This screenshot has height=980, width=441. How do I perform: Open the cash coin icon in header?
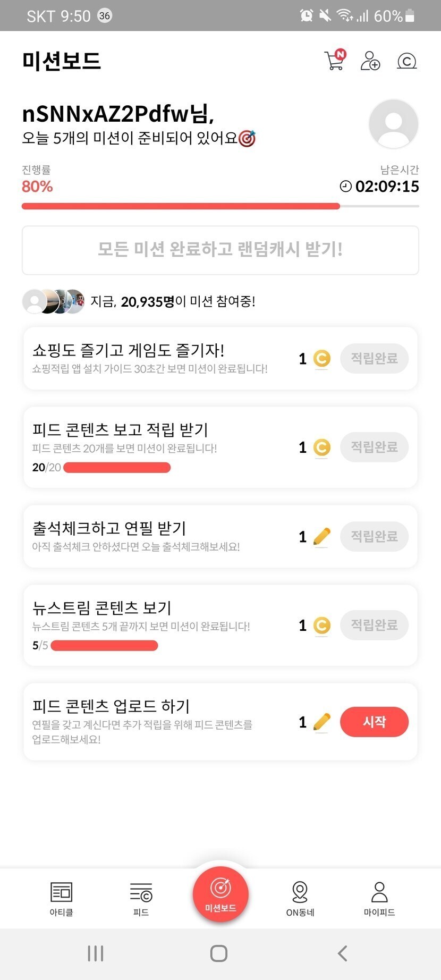click(x=406, y=61)
